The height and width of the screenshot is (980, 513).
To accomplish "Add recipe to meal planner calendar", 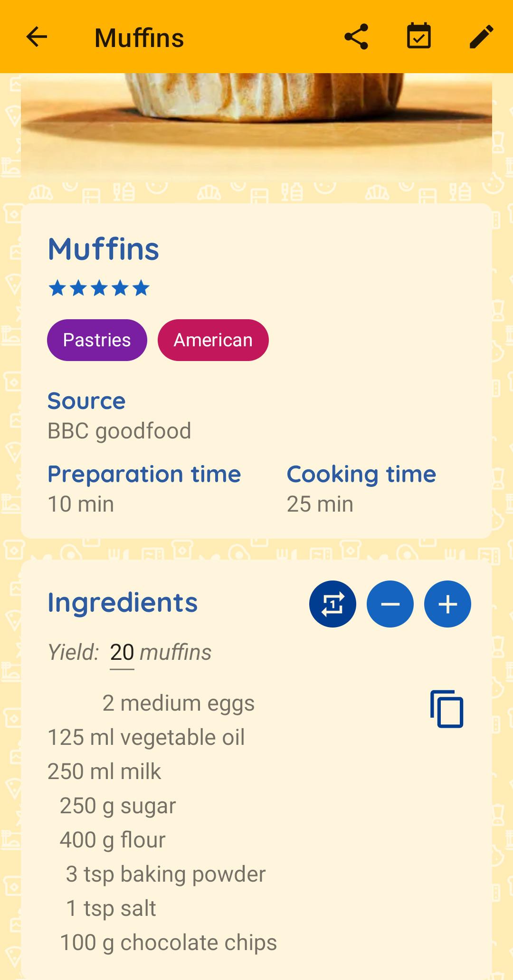I will [x=419, y=37].
